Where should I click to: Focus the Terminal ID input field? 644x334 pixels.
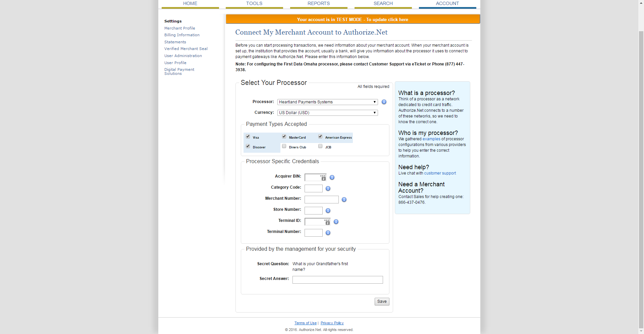pos(317,222)
